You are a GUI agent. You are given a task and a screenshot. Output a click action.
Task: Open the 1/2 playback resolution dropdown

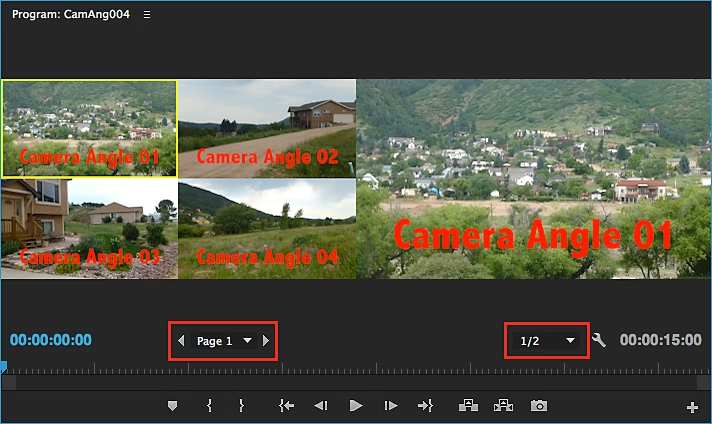[x=545, y=341]
